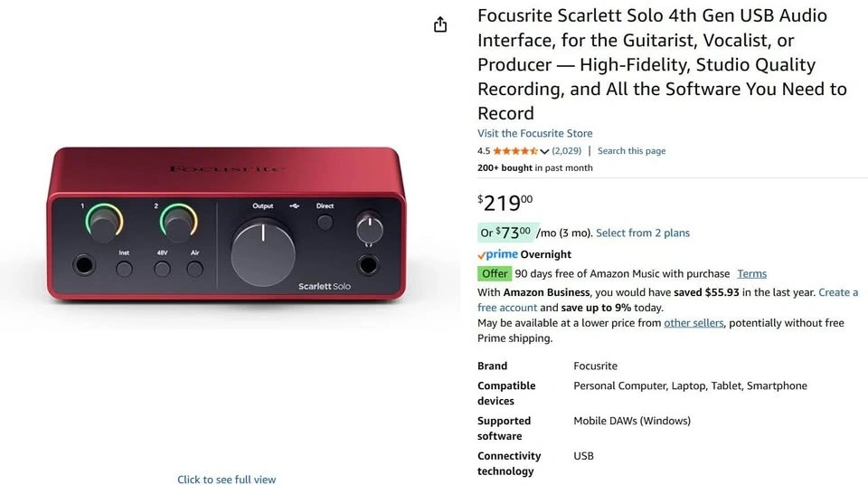This screenshot has width=868, height=485.
Task: Visit the Focusrite Store link
Action: pos(535,133)
